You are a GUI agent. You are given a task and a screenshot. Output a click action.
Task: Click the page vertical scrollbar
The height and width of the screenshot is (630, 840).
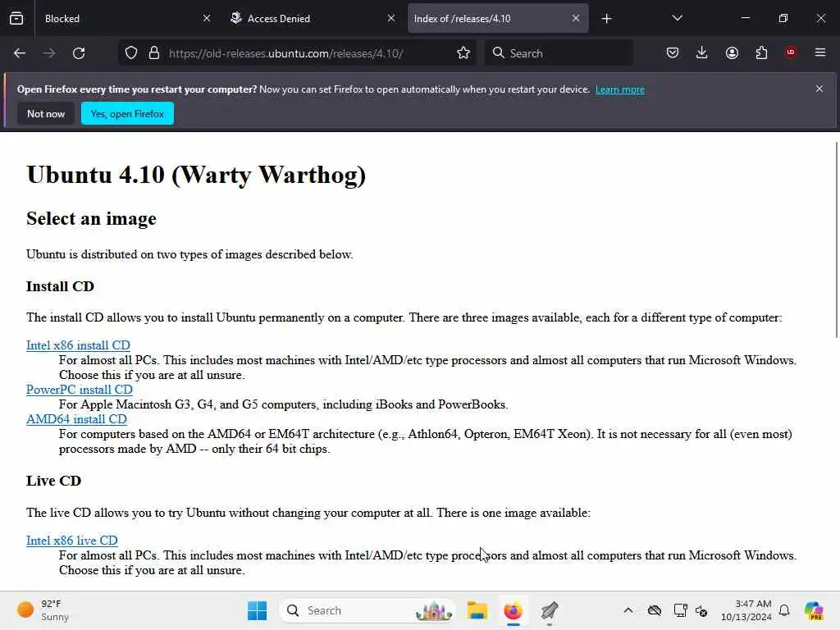pos(836,240)
